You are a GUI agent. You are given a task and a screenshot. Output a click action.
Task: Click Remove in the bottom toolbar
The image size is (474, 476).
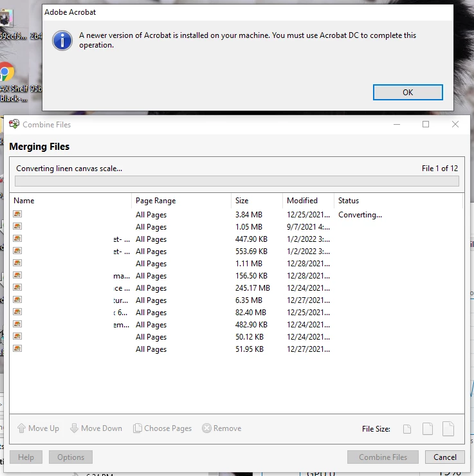click(221, 428)
